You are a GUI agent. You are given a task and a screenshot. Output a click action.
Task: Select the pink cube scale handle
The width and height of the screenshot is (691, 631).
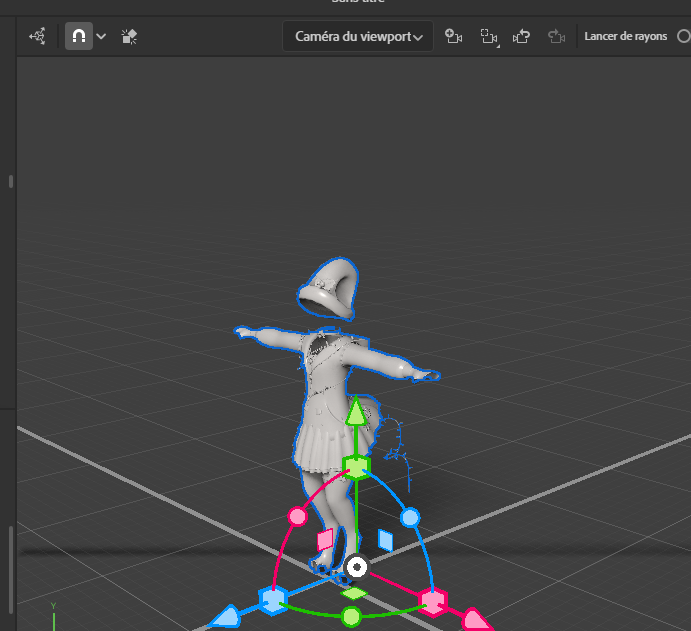(433, 602)
